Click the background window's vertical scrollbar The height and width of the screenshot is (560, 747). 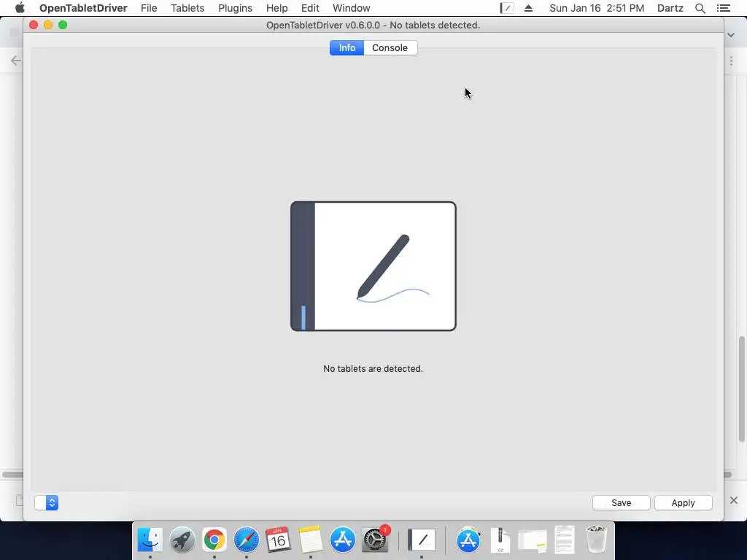pyautogui.click(x=741, y=389)
